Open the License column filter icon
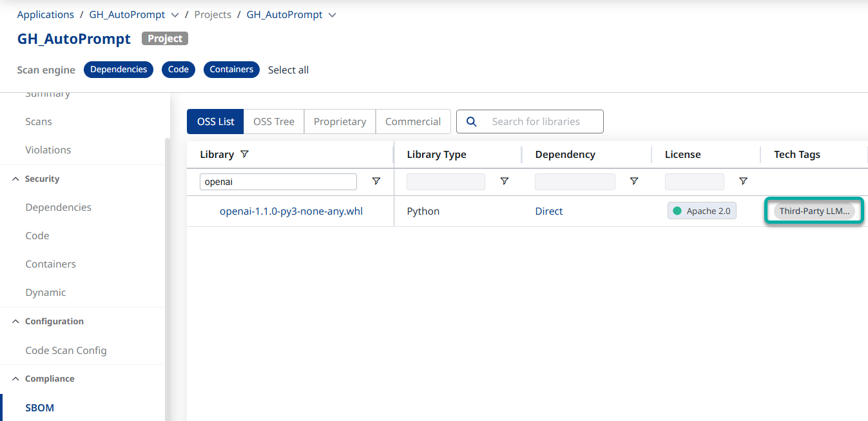868x421 pixels. click(x=743, y=182)
